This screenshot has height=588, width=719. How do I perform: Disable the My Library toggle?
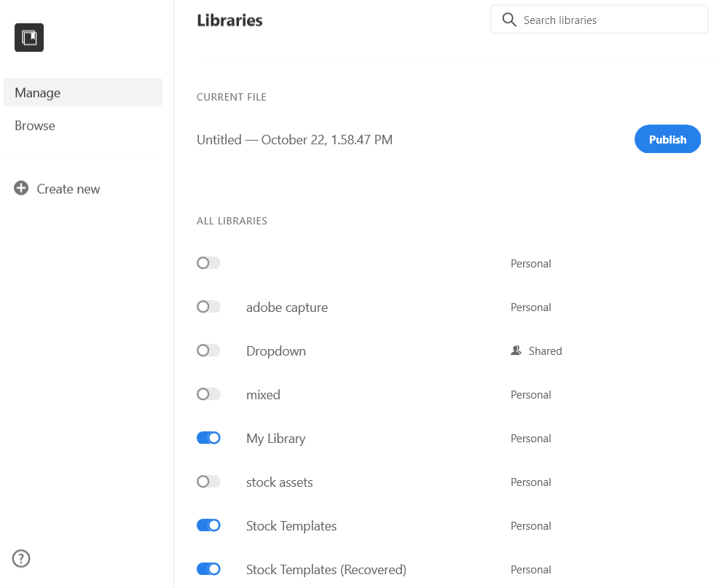[x=208, y=437]
